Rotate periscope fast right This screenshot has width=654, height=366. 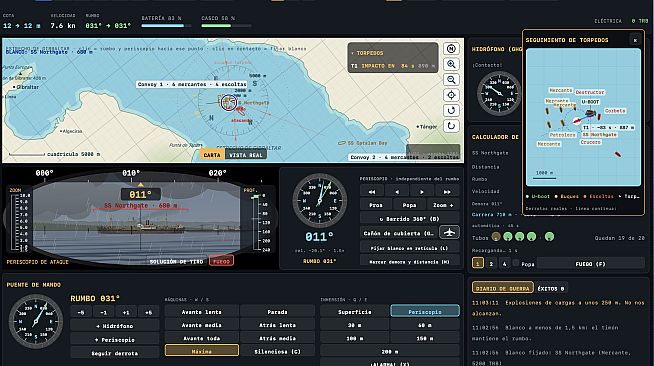click(447, 192)
